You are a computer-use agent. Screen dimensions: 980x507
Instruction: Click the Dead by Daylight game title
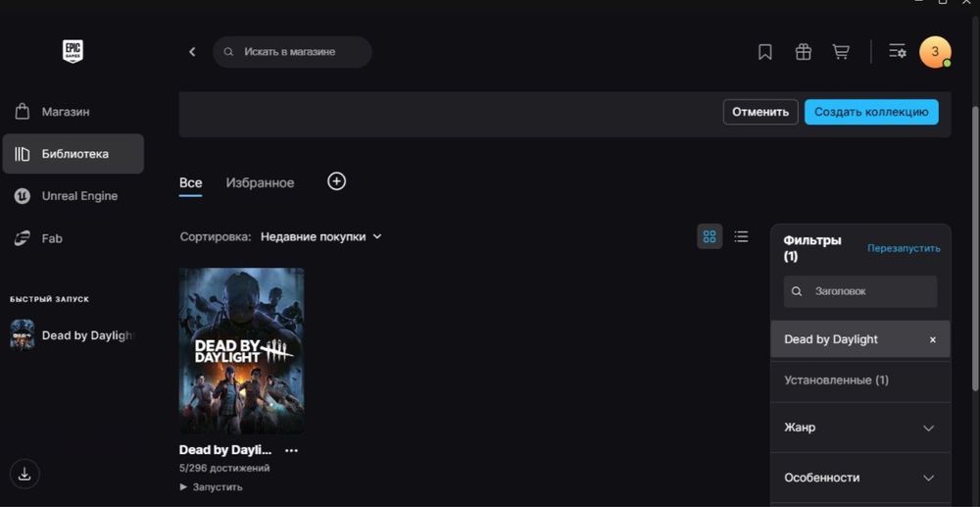(225, 449)
